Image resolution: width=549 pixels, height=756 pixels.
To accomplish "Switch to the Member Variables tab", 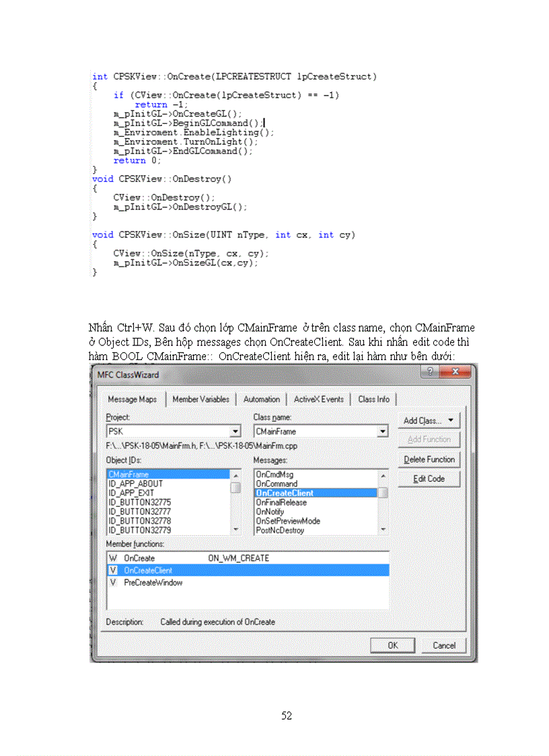I will coord(200,399).
